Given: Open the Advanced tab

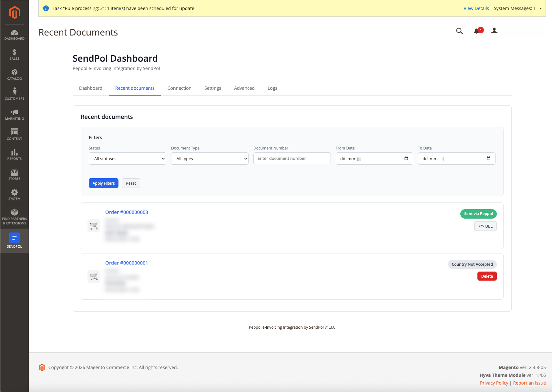Looking at the screenshot, I should [x=244, y=88].
